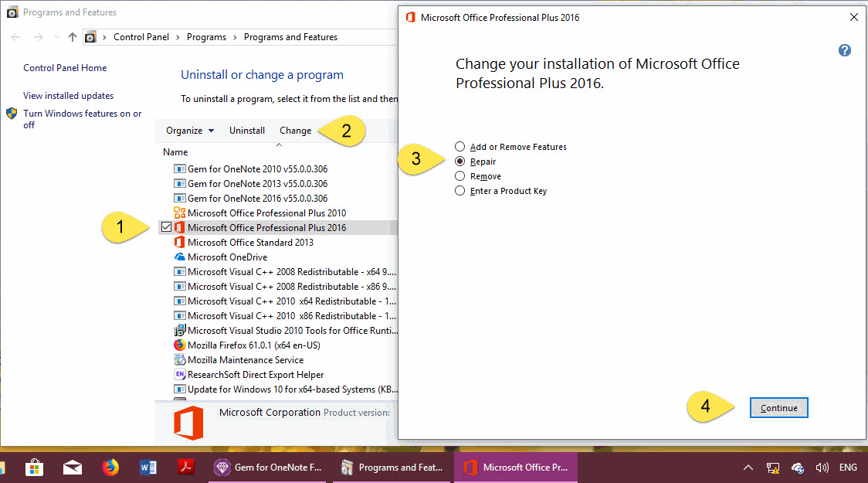Screen dimensions: 868x483
Task: Open recent locations dropdown arrow
Action: [x=56, y=37]
